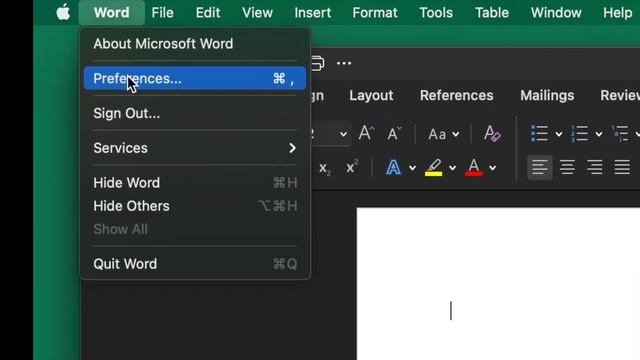Viewport: 640px width, 360px height.
Task: Choose Quit Word menu entry
Action: coord(195,264)
